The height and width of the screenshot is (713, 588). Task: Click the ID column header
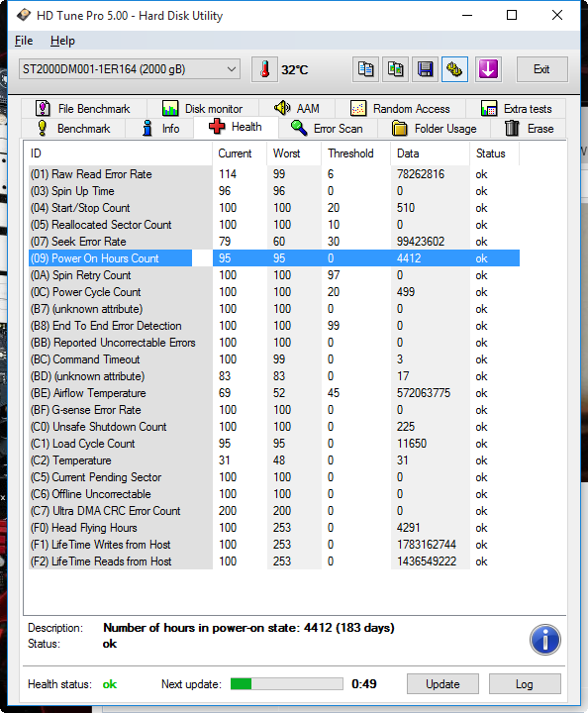pos(120,153)
